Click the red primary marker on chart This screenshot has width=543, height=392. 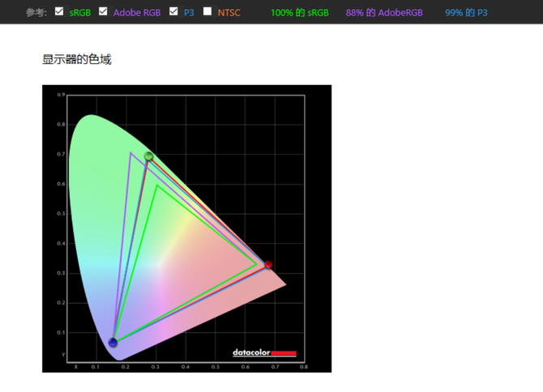point(268,265)
